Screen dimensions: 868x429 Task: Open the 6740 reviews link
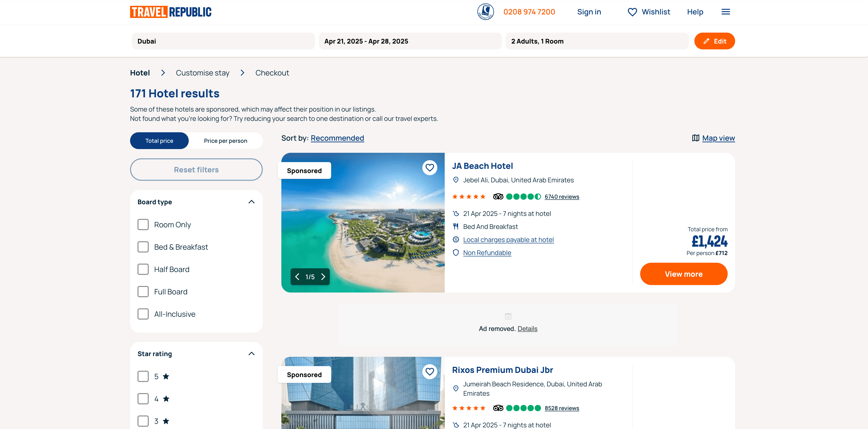(562, 197)
